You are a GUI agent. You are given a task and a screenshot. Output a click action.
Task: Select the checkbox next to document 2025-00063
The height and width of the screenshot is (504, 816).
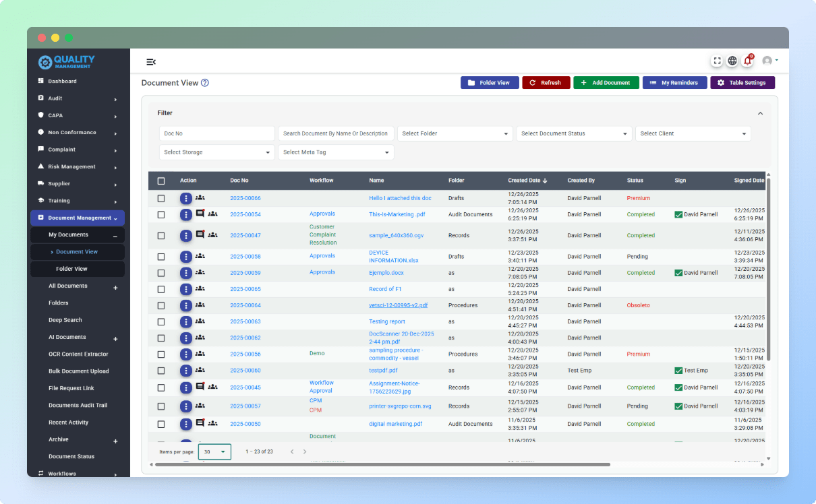(x=161, y=321)
